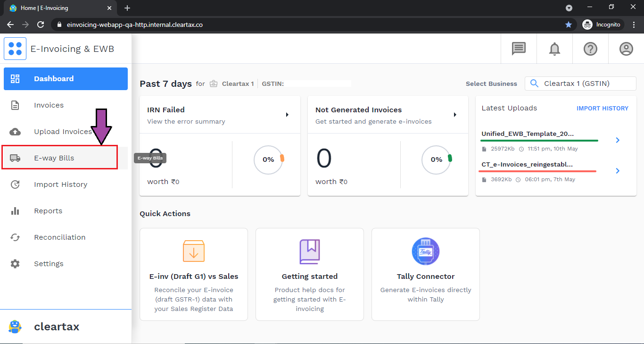Go back in the browser

point(10,25)
